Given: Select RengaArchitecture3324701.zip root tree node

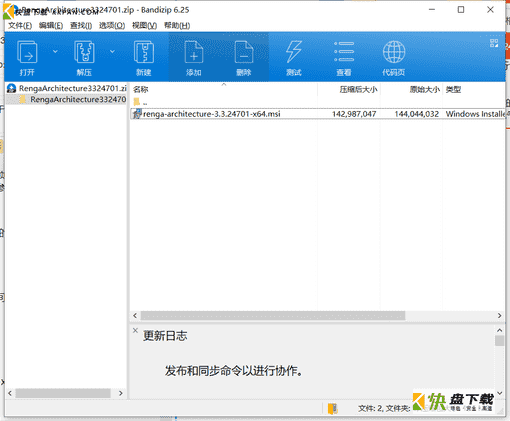Looking at the screenshot, I should coord(67,88).
